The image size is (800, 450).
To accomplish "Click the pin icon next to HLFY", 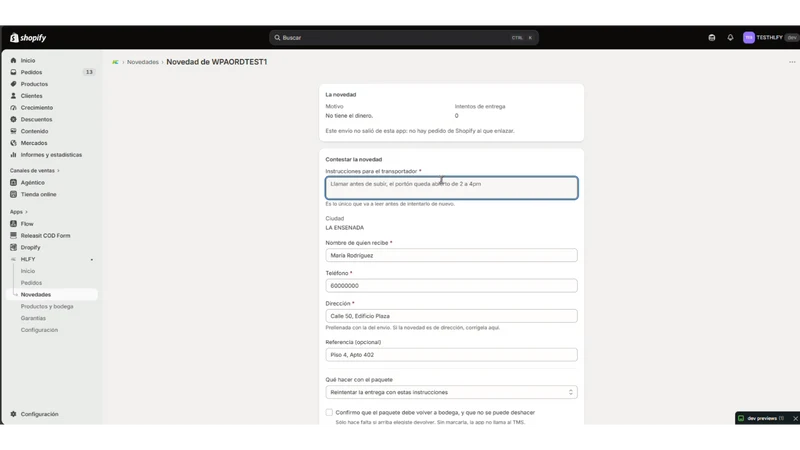I will tap(92, 260).
